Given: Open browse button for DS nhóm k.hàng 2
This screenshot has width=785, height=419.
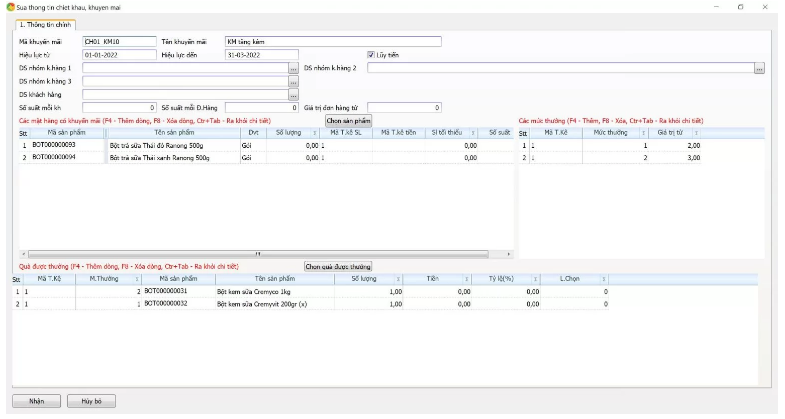Looking at the screenshot, I should pos(759,68).
